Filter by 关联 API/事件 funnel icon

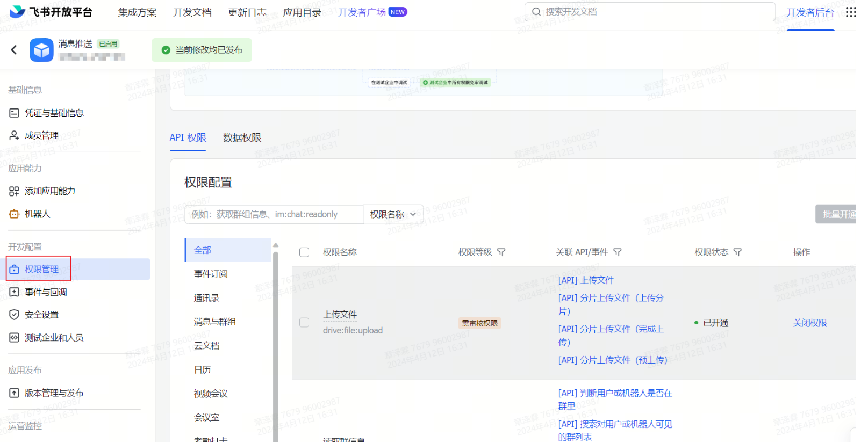click(x=617, y=252)
